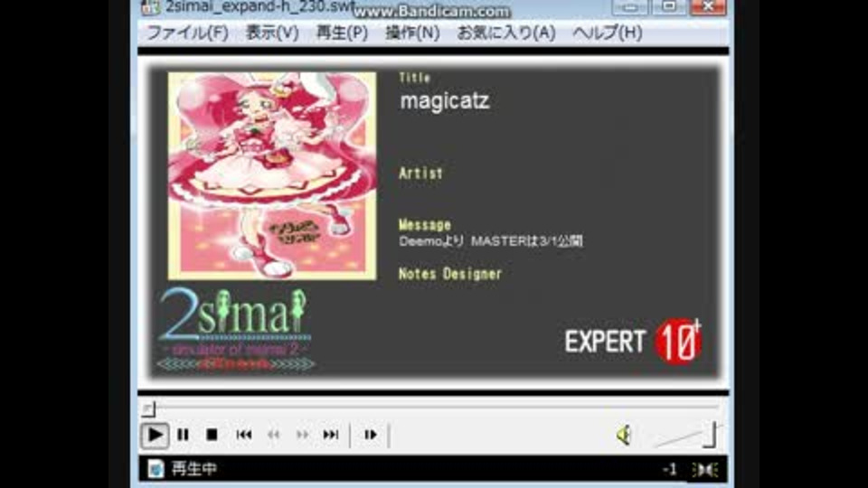Click the Notes Designer label

[x=450, y=274]
